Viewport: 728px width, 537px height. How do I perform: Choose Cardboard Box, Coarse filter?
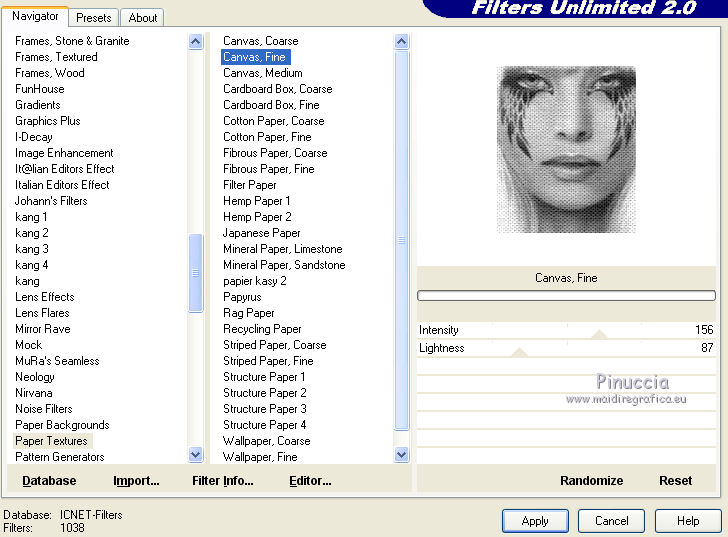pyautogui.click(x=278, y=89)
